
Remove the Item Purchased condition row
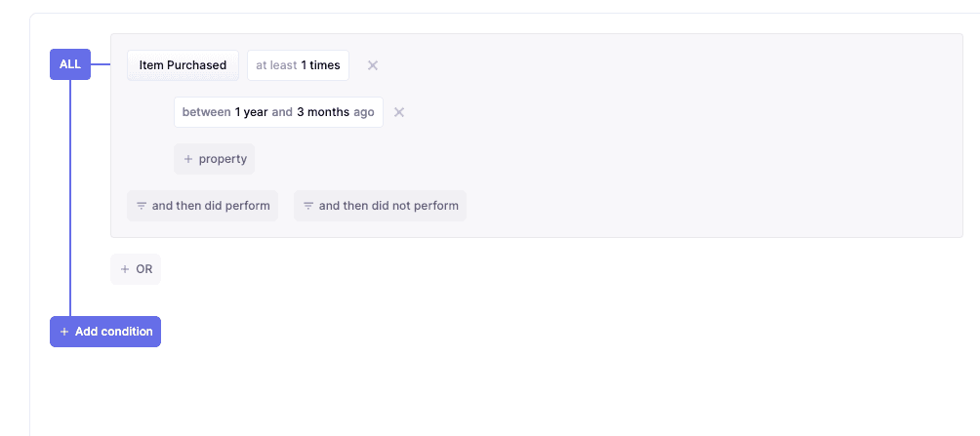click(373, 65)
